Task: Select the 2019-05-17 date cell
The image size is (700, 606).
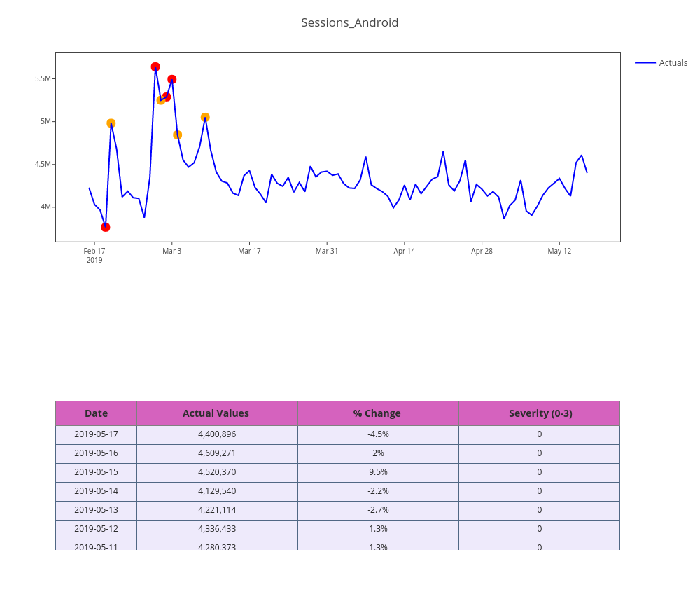Action: 97,434
